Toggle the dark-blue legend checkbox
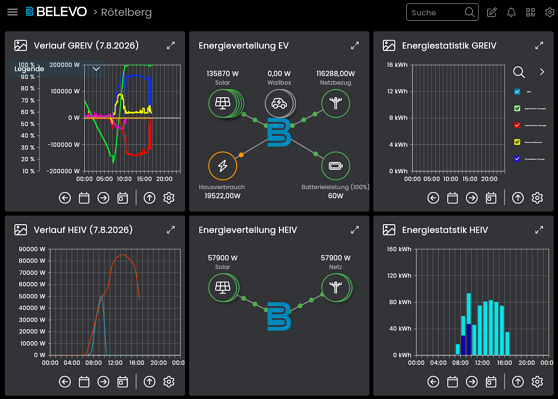 click(x=517, y=159)
